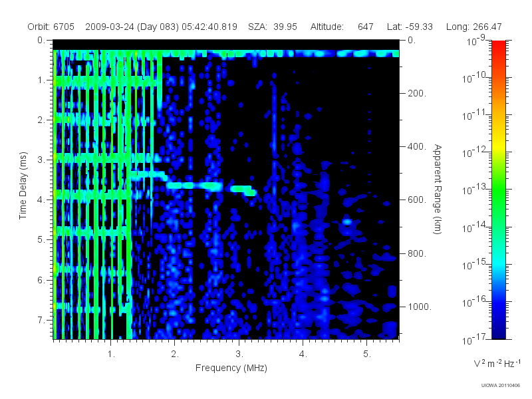Click the '7.' time delay tick label
This screenshot has height=399, width=532.
41,320
